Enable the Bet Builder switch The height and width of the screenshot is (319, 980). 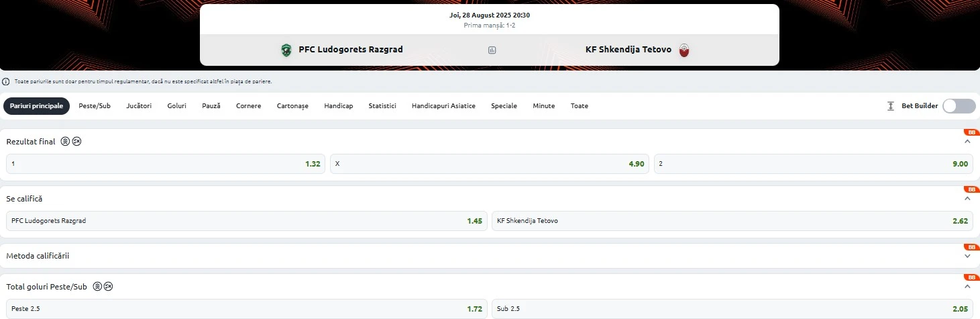click(x=959, y=106)
